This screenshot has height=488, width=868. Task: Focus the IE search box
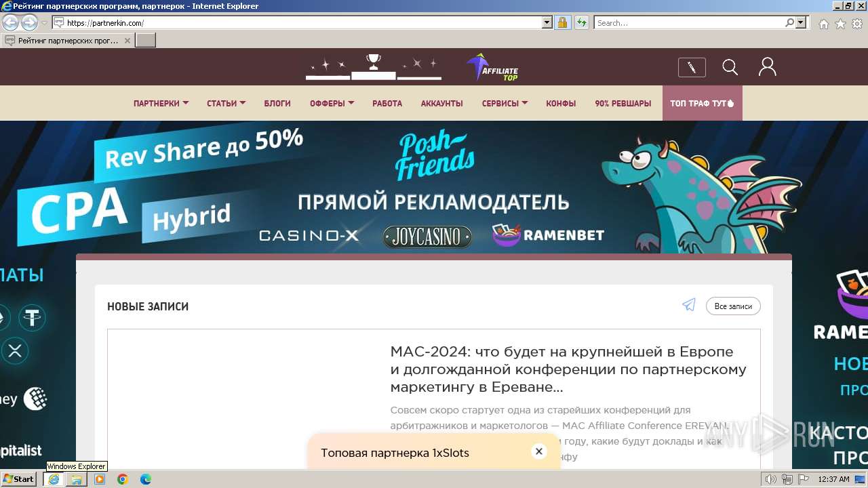point(690,22)
